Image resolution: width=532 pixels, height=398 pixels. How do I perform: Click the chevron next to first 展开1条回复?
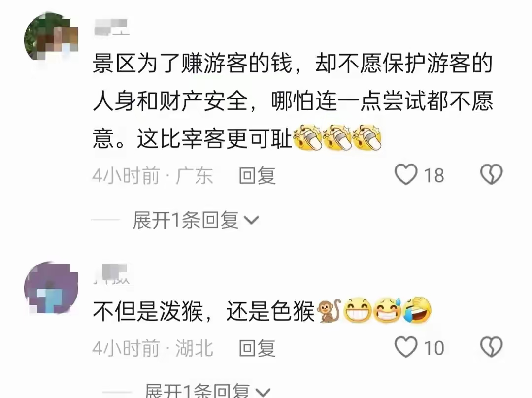pos(252,221)
